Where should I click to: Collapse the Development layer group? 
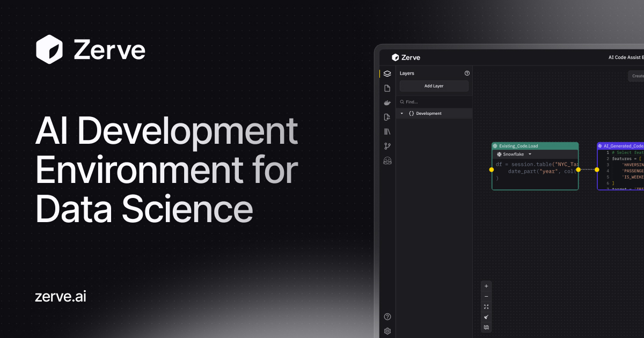pos(401,113)
